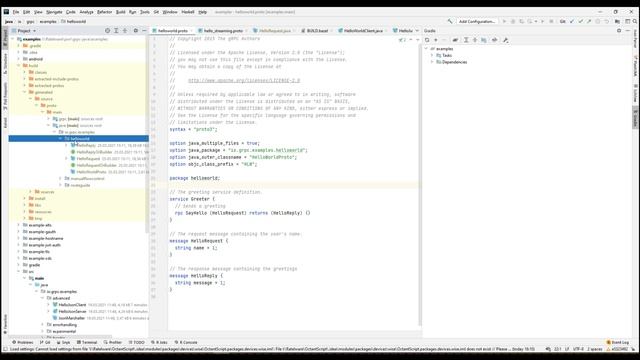Open the File menu
Screen dimensions: 640x360
coord(16,12)
